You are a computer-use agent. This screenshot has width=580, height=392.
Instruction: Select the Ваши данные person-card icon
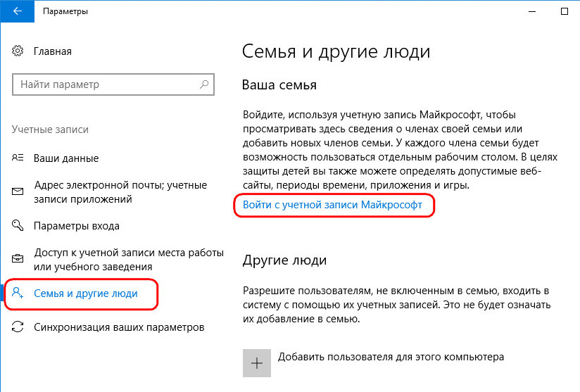click(18, 158)
